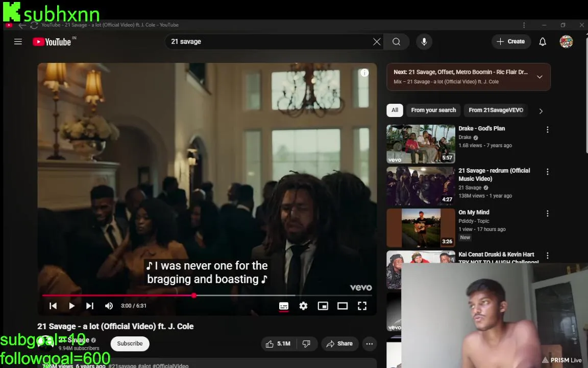Open the YouTube hamburger guide menu
Image resolution: width=588 pixels, height=368 pixels.
(18, 42)
